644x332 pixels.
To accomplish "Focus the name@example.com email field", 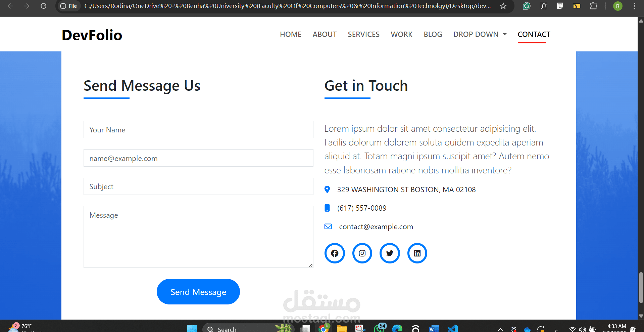I will pos(198,158).
